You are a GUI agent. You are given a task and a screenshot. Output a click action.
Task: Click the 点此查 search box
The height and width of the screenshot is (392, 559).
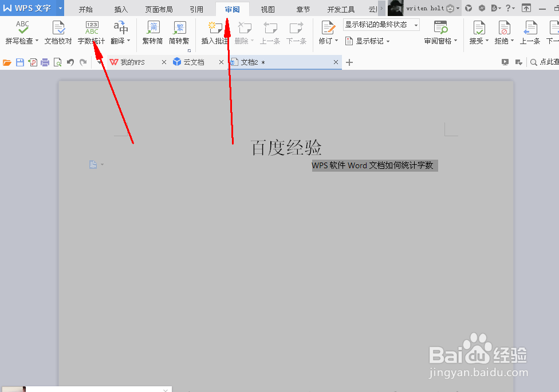(544, 62)
